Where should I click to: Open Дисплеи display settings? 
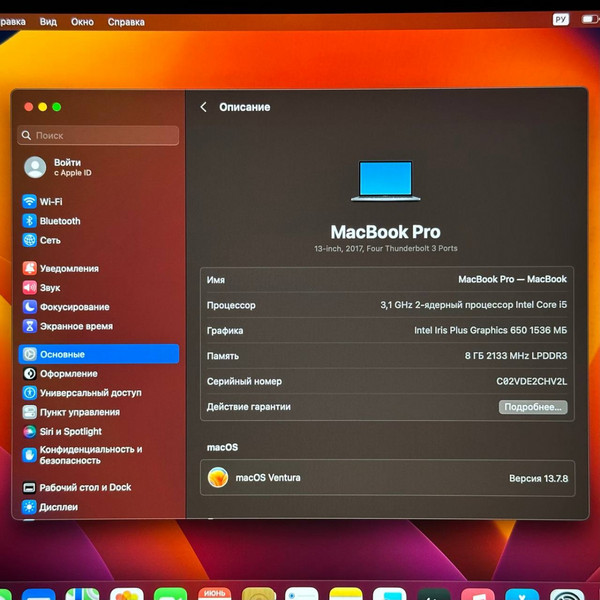pos(50,507)
